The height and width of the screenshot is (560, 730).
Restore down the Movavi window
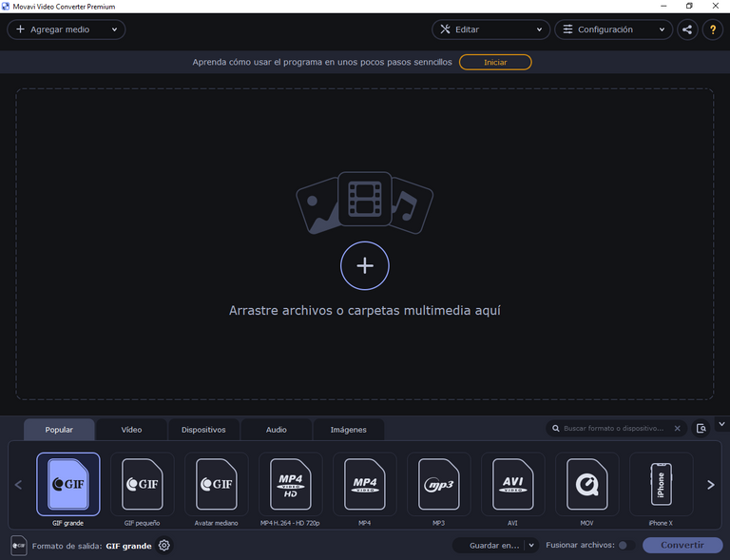tap(689, 6)
